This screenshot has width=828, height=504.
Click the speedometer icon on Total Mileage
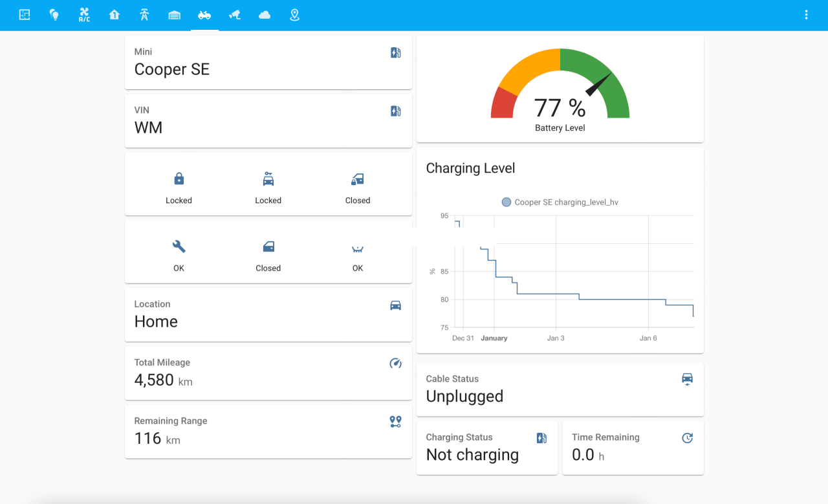pos(396,364)
